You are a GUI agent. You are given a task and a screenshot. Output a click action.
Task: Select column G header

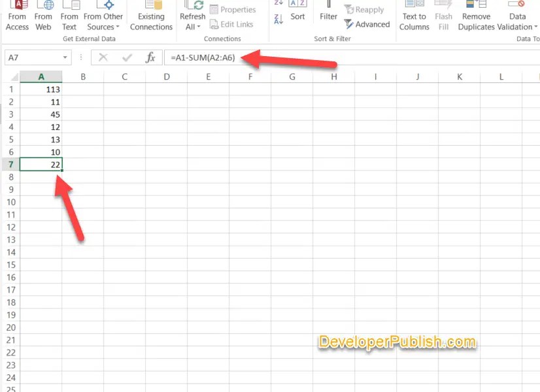point(292,76)
